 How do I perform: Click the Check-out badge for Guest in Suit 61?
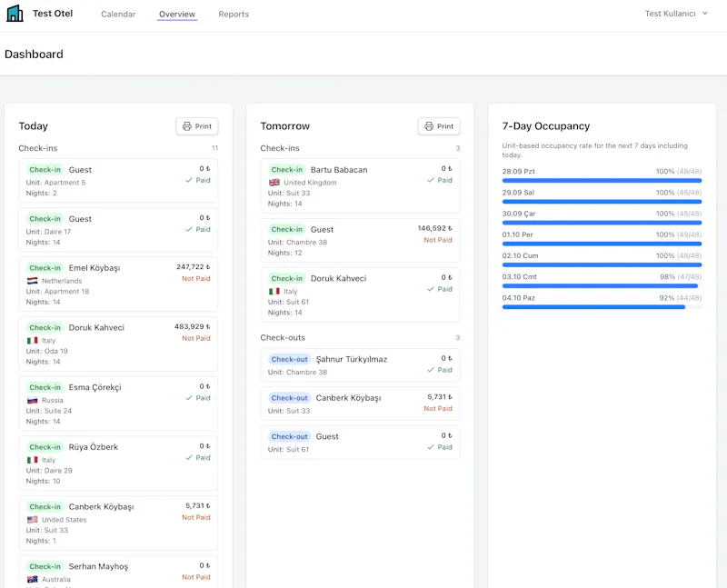click(x=289, y=436)
